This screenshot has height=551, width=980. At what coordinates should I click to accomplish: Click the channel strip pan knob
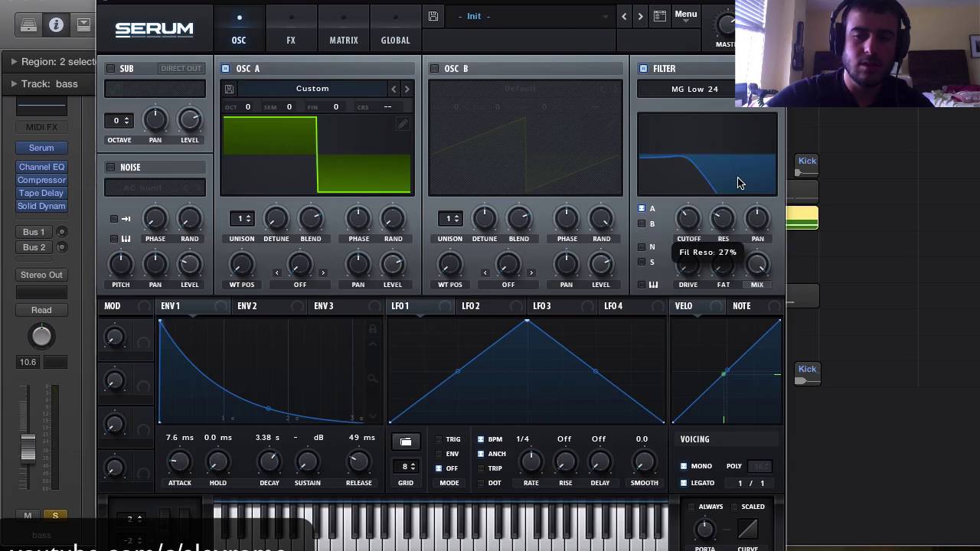point(41,336)
